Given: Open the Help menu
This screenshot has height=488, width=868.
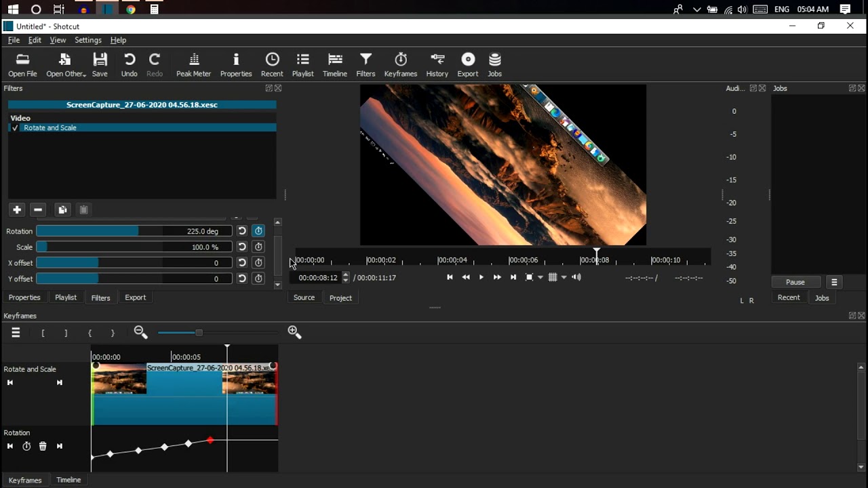Looking at the screenshot, I should point(119,40).
